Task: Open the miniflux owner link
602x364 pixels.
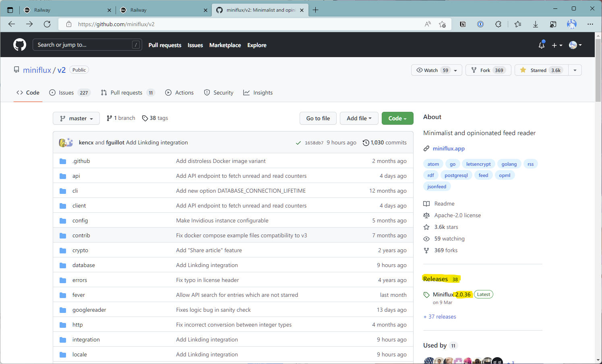Action: pos(37,70)
